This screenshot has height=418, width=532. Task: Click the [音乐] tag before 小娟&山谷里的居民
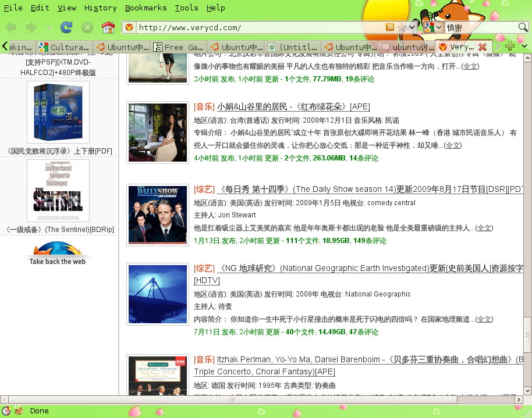[204, 107]
